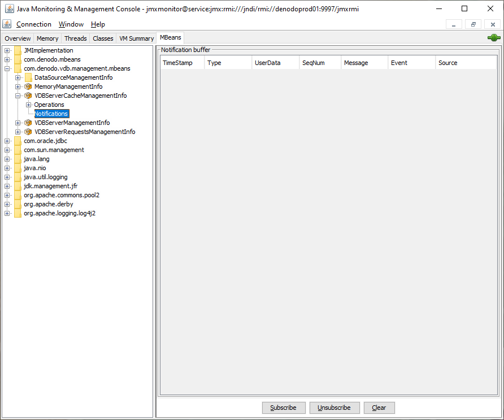Click the VDBServerRequestsManagementInfo MBean icon
The image size is (504, 420).
tap(28, 132)
